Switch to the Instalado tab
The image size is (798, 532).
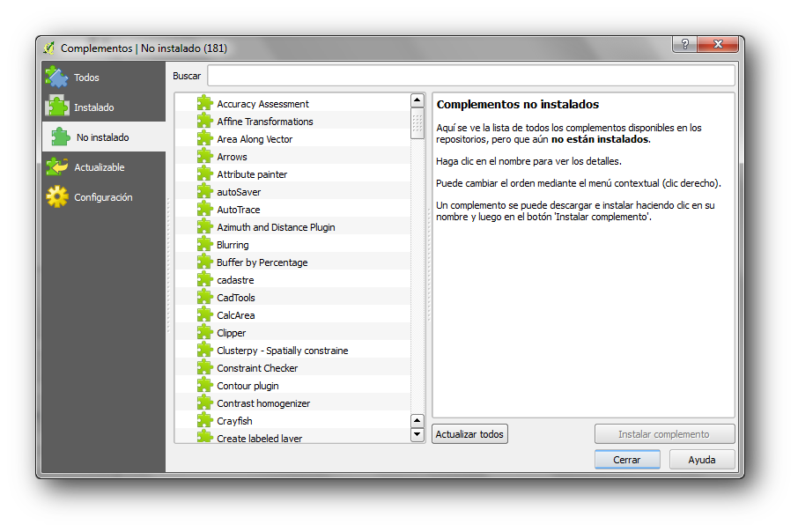pyautogui.click(x=103, y=107)
